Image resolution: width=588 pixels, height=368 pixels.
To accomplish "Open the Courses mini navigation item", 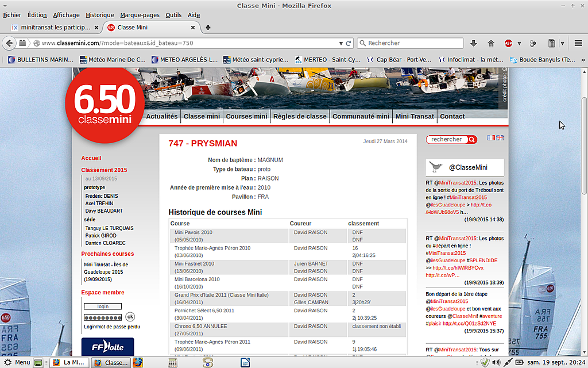I will [246, 116].
